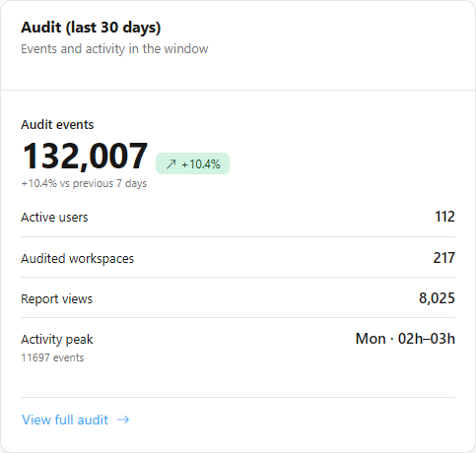Click the Report views label
The width and height of the screenshot is (476, 453).
(56, 299)
